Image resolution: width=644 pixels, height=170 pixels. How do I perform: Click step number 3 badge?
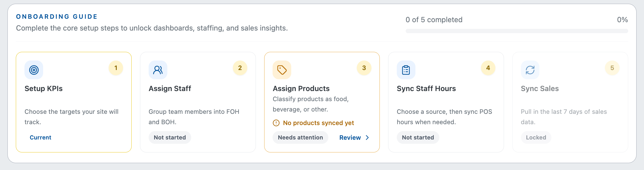tap(364, 68)
